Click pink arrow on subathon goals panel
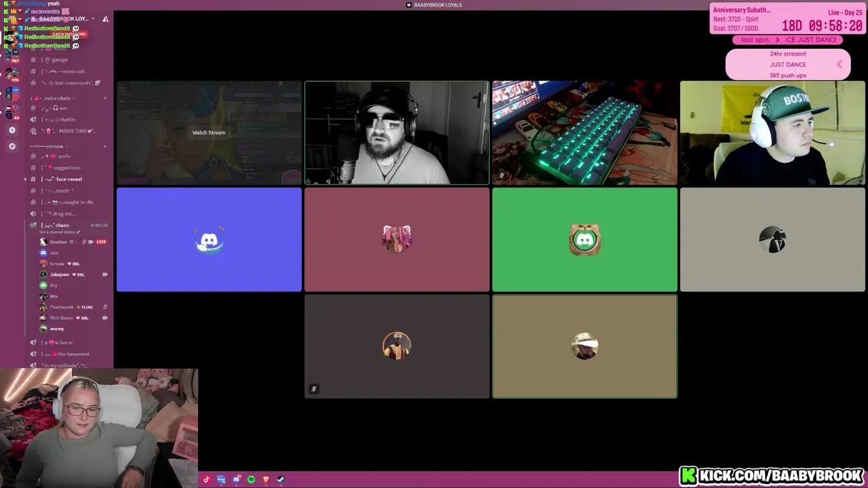Screen dimensions: 868x488 pyautogui.click(x=840, y=64)
